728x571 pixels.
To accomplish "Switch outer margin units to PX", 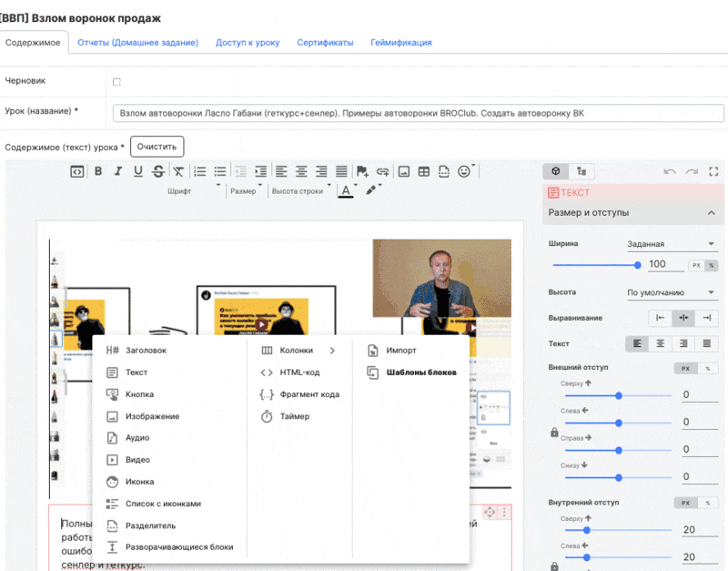I will point(683,368).
